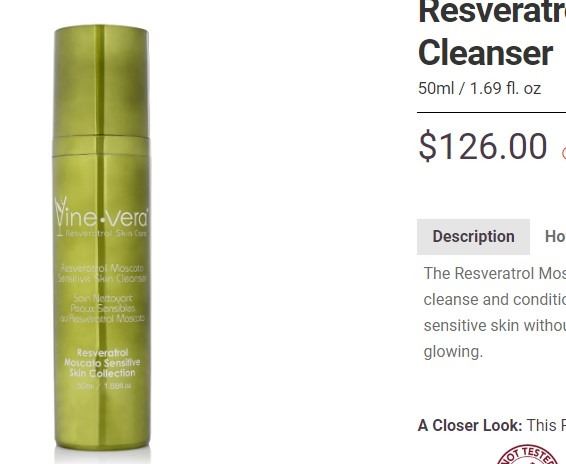Screen dimensions: 566x464
Task: Select the $126.00 price text
Action: [x=483, y=146]
